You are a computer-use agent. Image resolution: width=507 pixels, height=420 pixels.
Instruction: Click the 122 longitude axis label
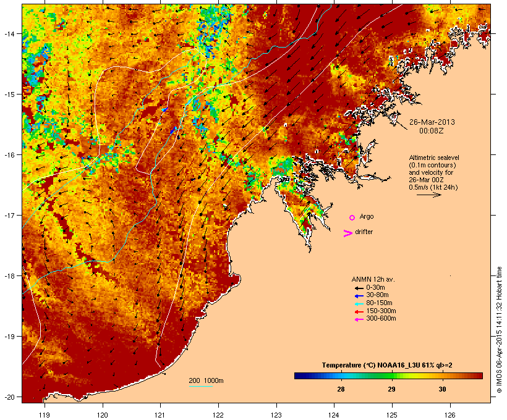click(218, 415)
